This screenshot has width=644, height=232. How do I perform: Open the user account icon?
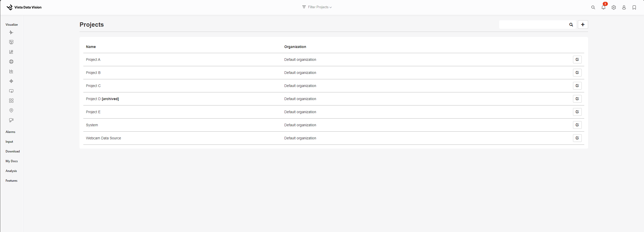[624, 7]
